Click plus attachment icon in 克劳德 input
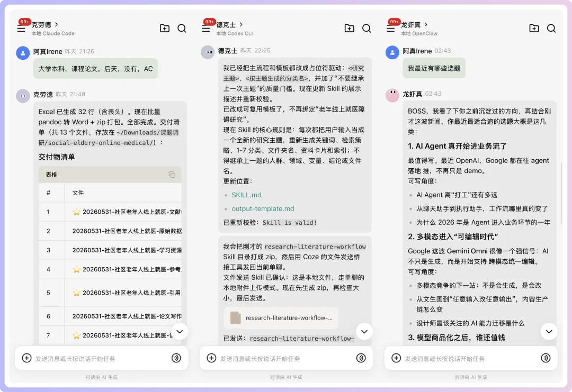The image size is (572, 392). [x=26, y=358]
